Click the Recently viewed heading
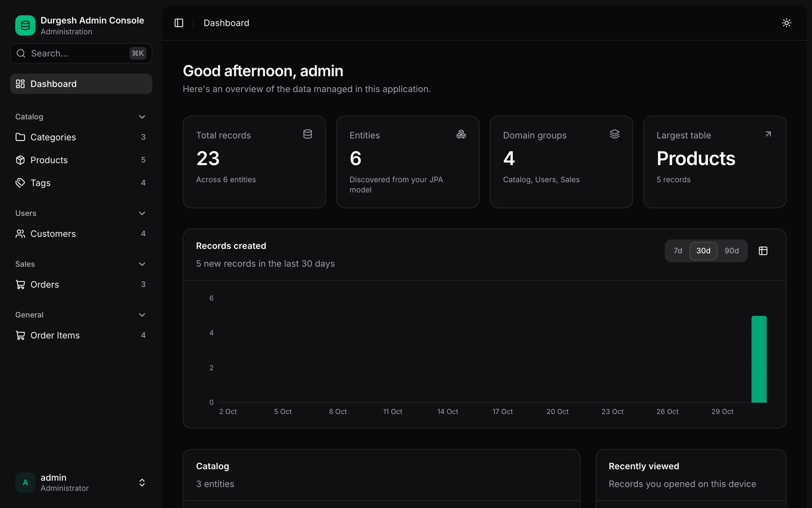Screen dimensions: 812x508 644,466
